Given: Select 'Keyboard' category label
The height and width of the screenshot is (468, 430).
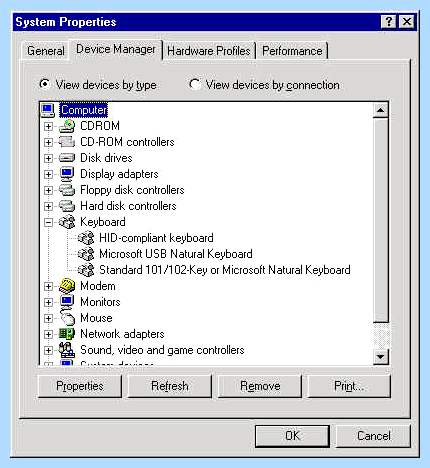Looking at the screenshot, I should coord(103,222).
